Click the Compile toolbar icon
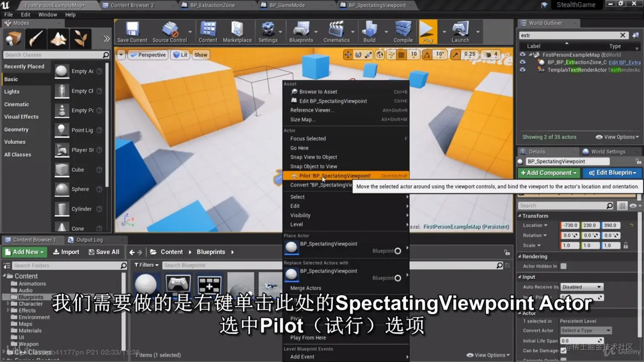This screenshot has height=362, width=644. click(x=403, y=32)
